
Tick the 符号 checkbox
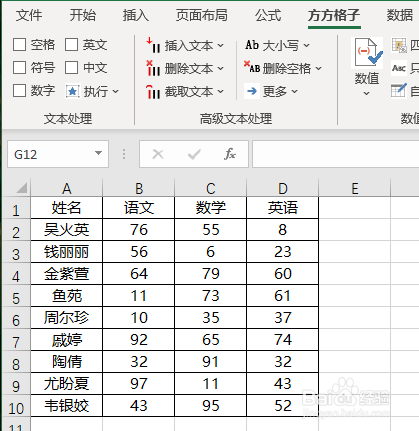(x=19, y=68)
